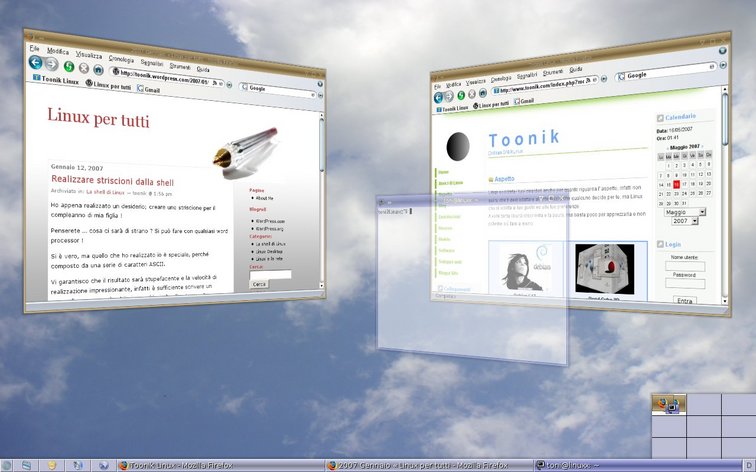Click the Password input field
Viewport: 756px width, 472px height.
click(685, 283)
